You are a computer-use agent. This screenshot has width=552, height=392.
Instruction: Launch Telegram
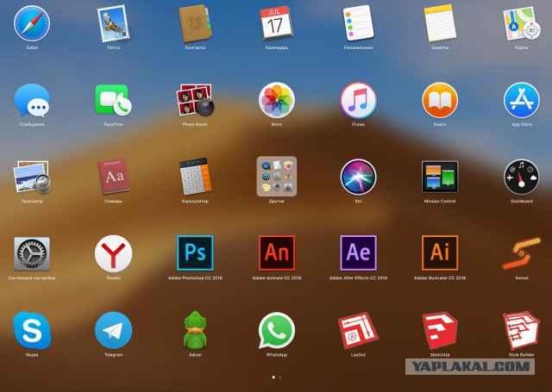click(113, 331)
